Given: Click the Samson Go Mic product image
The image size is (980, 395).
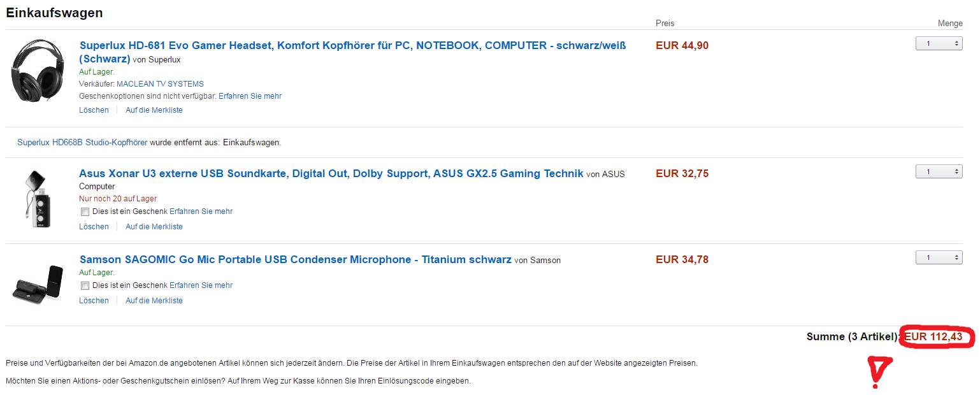Looking at the screenshot, I should pos(38,284).
